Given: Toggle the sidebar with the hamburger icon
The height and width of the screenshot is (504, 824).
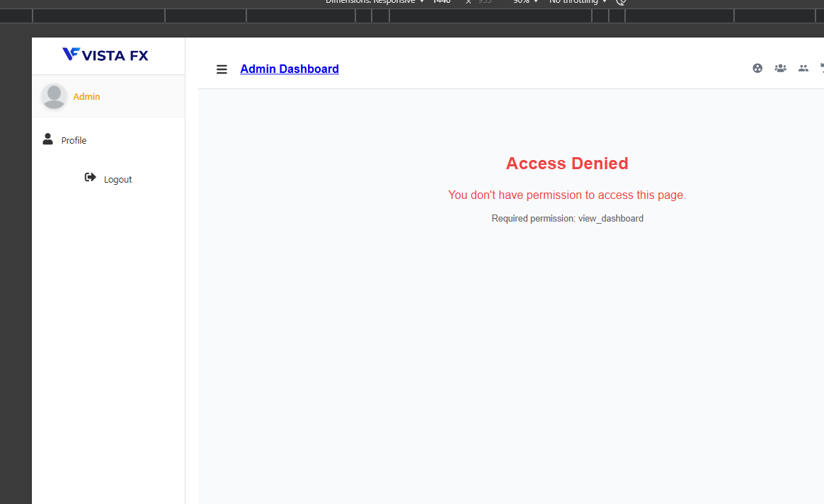Looking at the screenshot, I should (222, 69).
